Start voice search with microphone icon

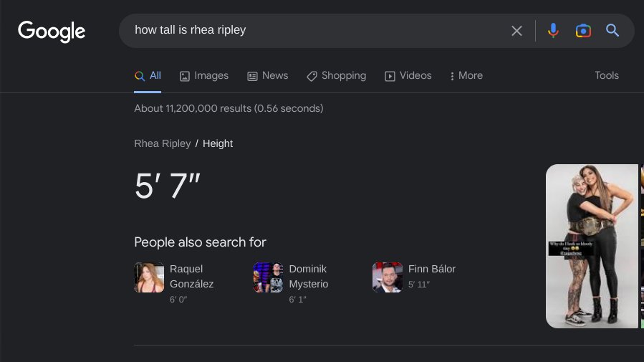pos(553,31)
